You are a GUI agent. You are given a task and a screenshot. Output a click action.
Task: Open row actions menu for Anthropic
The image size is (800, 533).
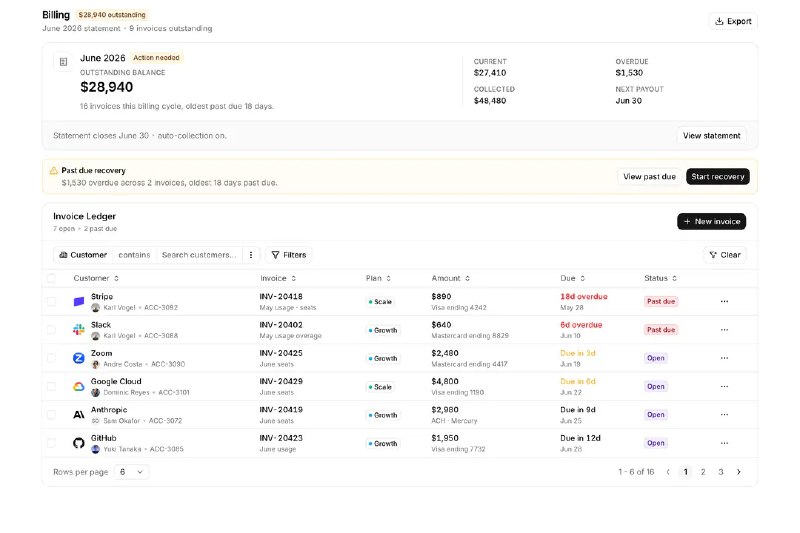click(724, 415)
